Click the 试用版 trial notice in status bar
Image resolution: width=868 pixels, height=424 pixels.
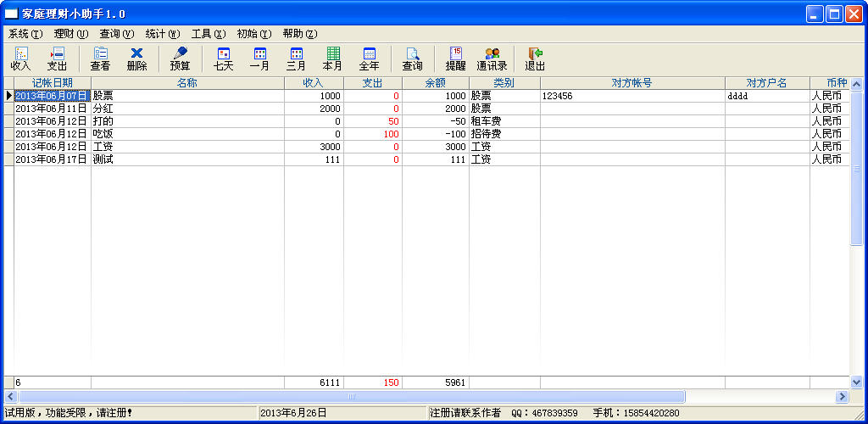pyautogui.click(x=69, y=413)
